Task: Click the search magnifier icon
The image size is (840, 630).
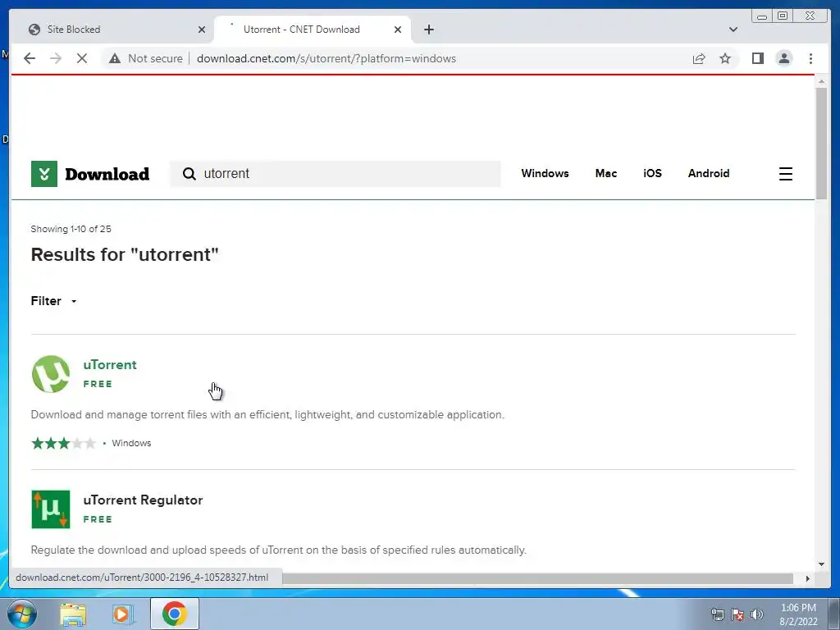Action: pyautogui.click(x=189, y=174)
